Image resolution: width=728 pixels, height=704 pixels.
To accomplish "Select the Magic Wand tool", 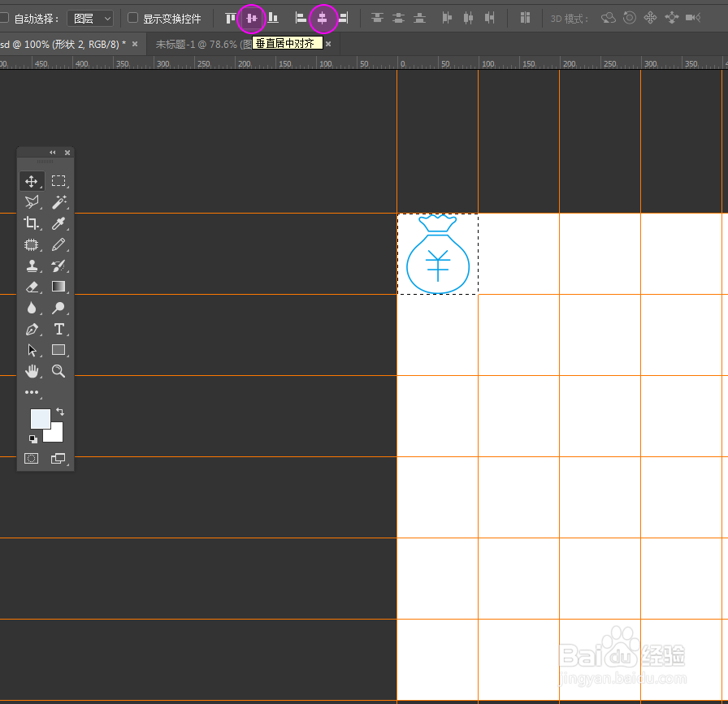I will 58,202.
